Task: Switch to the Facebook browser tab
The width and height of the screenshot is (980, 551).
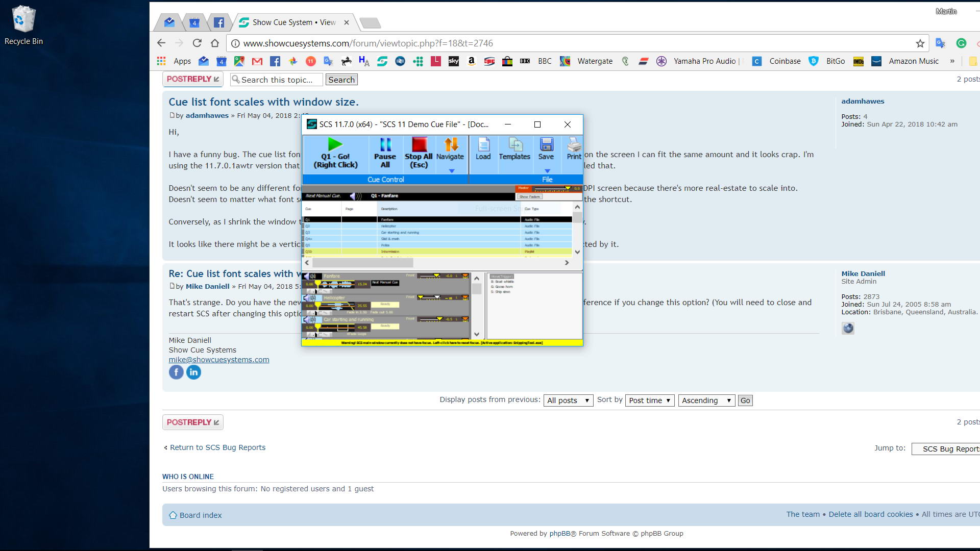Action: [218, 22]
